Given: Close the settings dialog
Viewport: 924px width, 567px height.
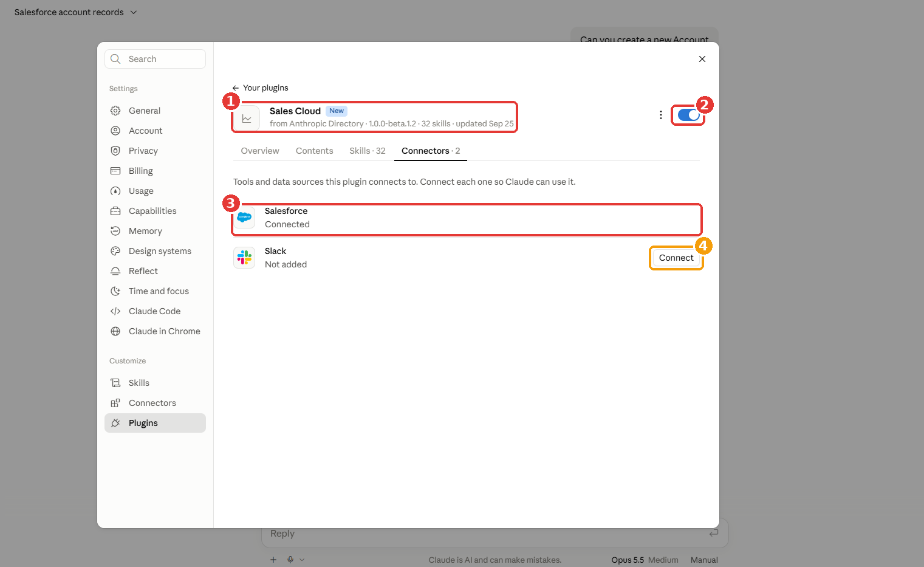Looking at the screenshot, I should (x=702, y=59).
